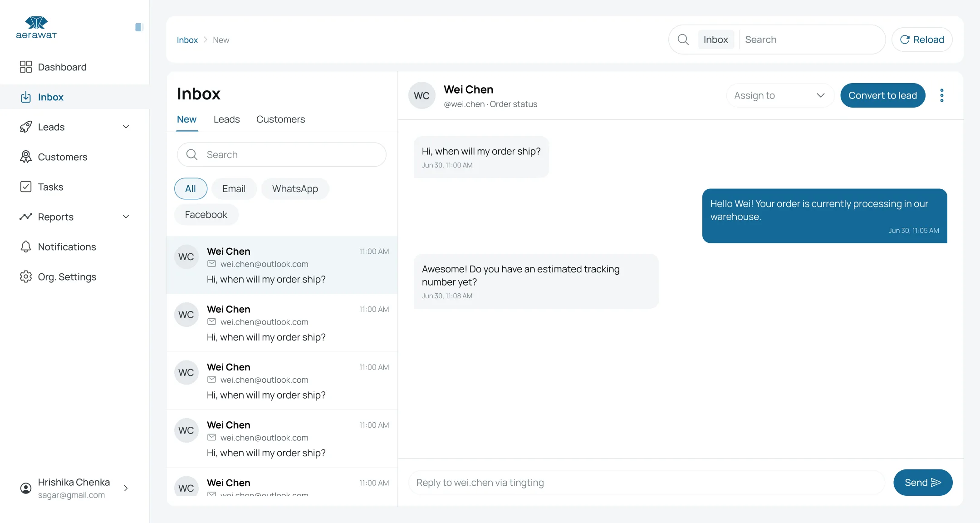
Task: Filter conversations by WhatsApp
Action: [295, 188]
